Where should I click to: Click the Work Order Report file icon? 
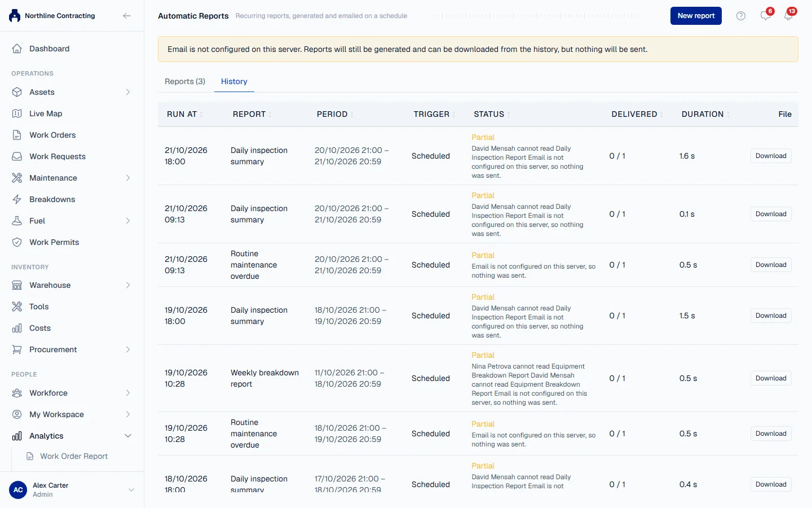click(30, 456)
